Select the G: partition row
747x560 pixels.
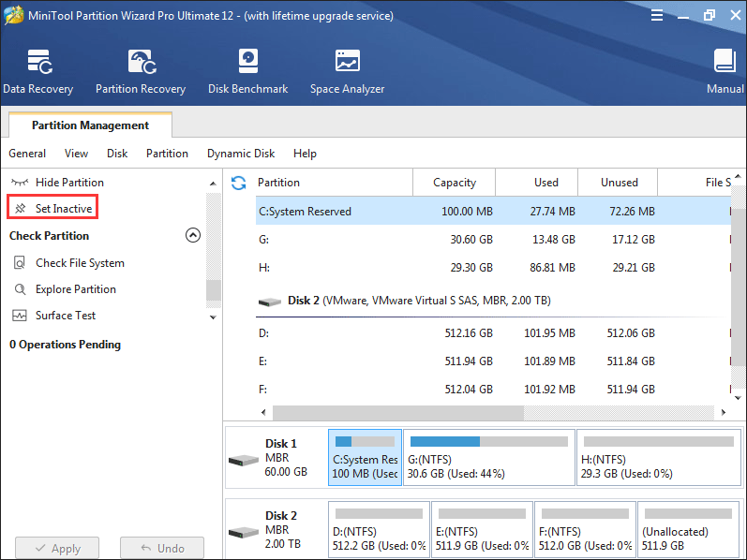493,239
